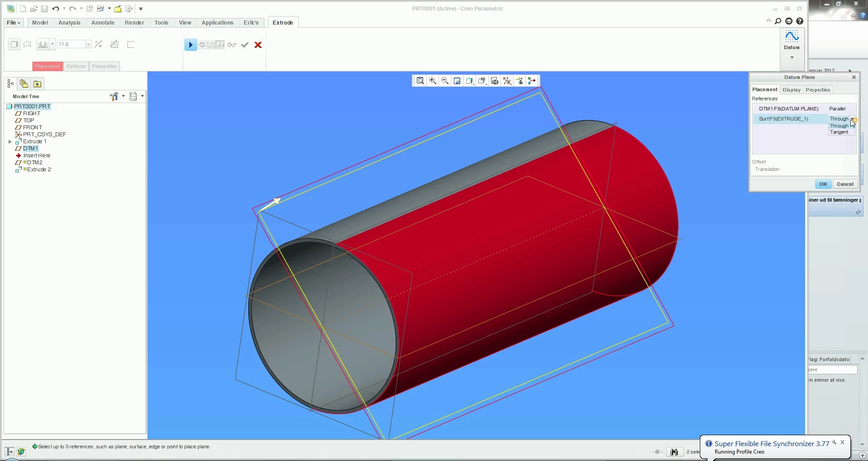Toggle Extrude as solid
Screen dimensions: 868x461
point(14,44)
